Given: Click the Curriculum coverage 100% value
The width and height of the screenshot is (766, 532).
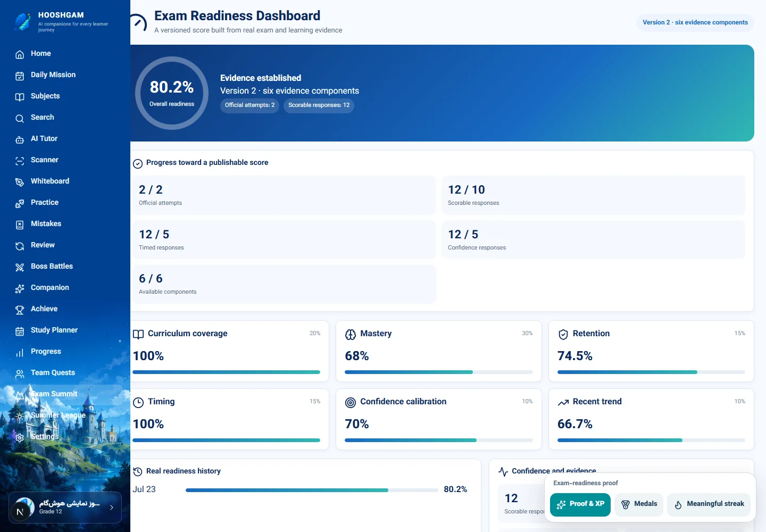Looking at the screenshot, I should pos(148,356).
